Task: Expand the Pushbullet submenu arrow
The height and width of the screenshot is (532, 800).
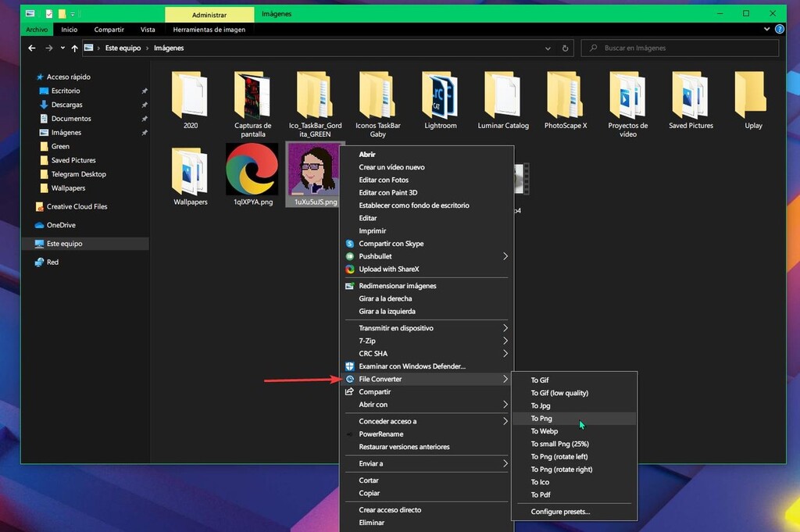Action: pos(505,256)
